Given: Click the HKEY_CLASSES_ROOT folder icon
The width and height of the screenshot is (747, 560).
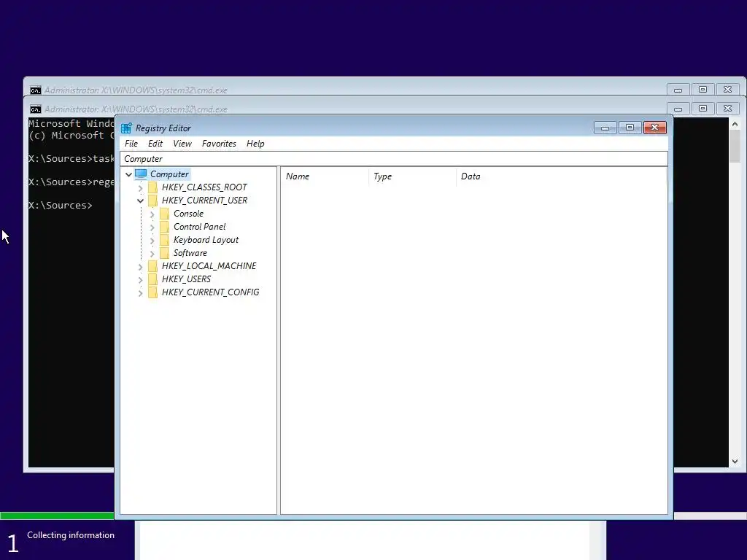Looking at the screenshot, I should click(x=152, y=187).
